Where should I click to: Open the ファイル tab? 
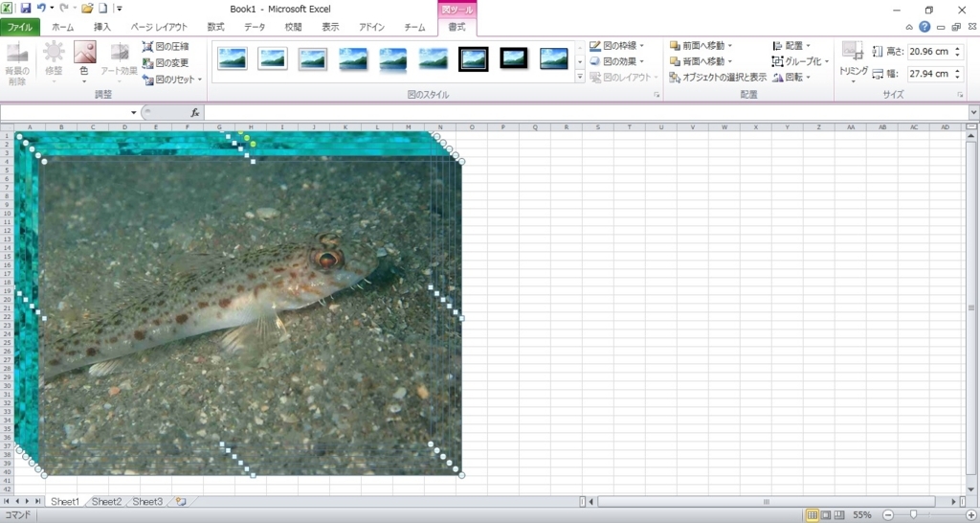[20, 27]
